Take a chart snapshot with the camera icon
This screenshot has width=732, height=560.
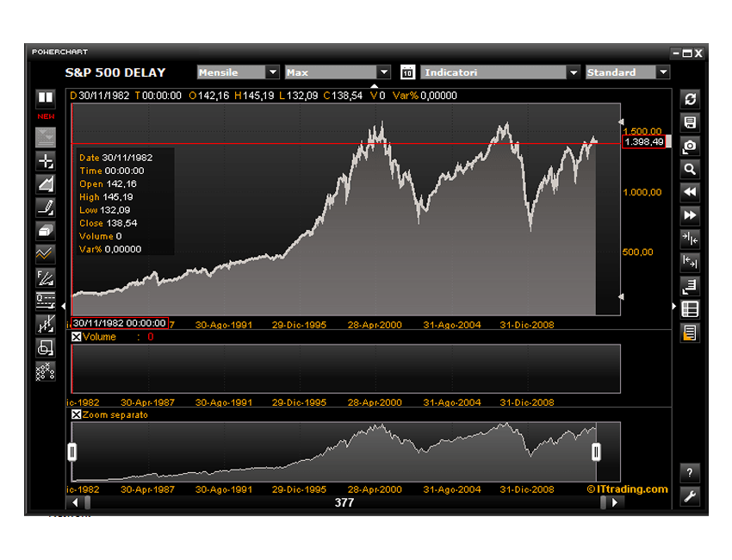[690, 146]
